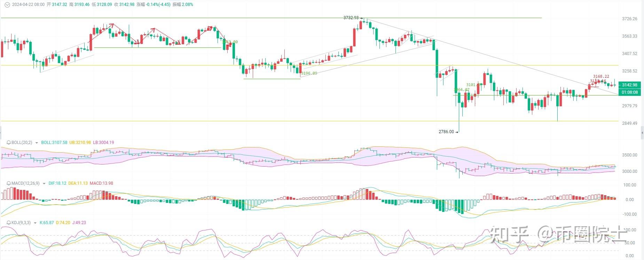The height and width of the screenshot is (260, 644).
Task: Select the KDJ(9,3,3) indicator label
Action: [21, 223]
